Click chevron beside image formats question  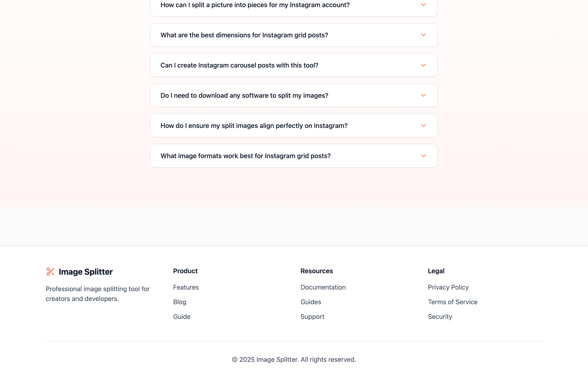point(423,156)
